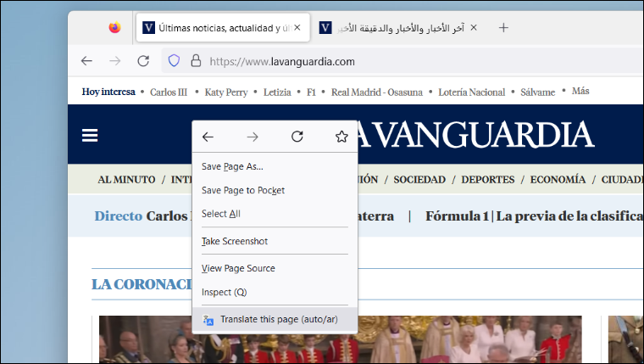Choose Inspect (Q) entry

pyautogui.click(x=275, y=292)
